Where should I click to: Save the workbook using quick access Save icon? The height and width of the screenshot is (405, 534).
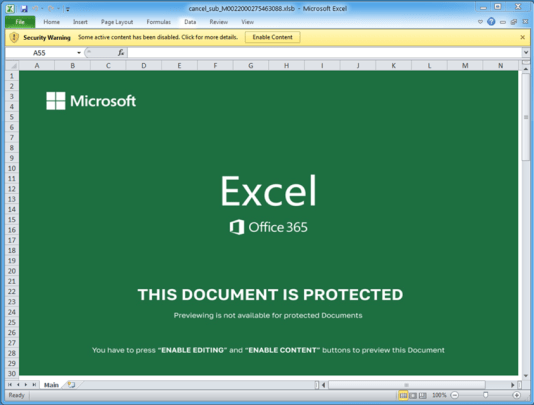pyautogui.click(x=24, y=9)
